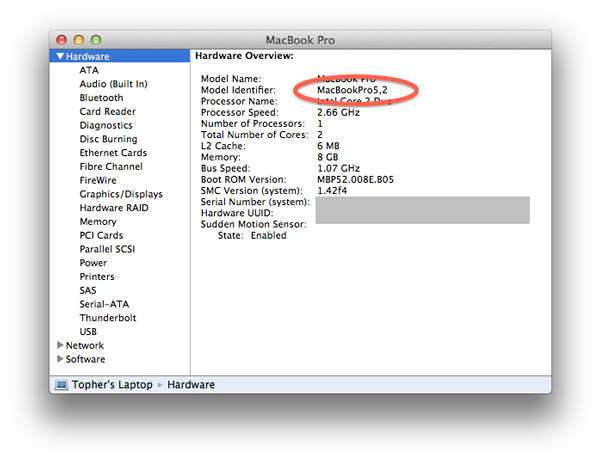Open Memory in the sidebar

pyautogui.click(x=98, y=222)
